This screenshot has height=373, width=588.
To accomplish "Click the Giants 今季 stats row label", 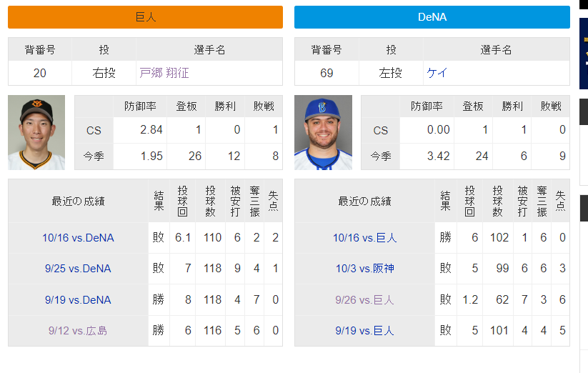I will pyautogui.click(x=94, y=156).
